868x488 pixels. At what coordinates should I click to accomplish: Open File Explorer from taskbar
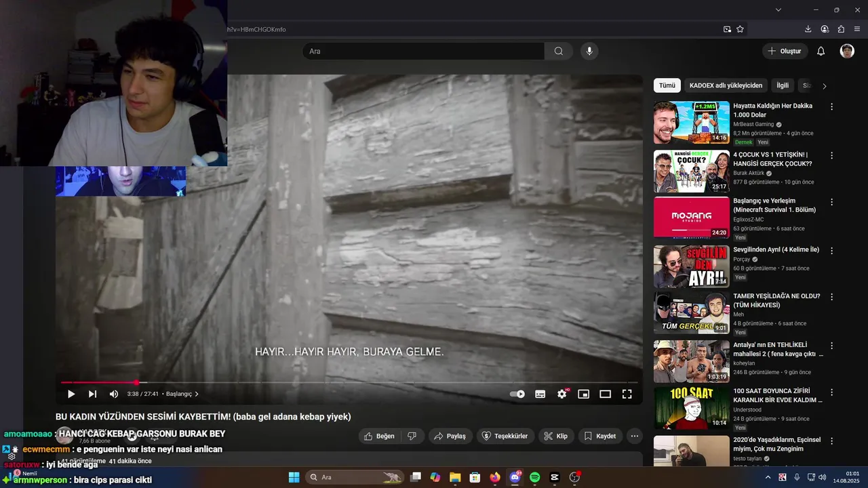455,477
